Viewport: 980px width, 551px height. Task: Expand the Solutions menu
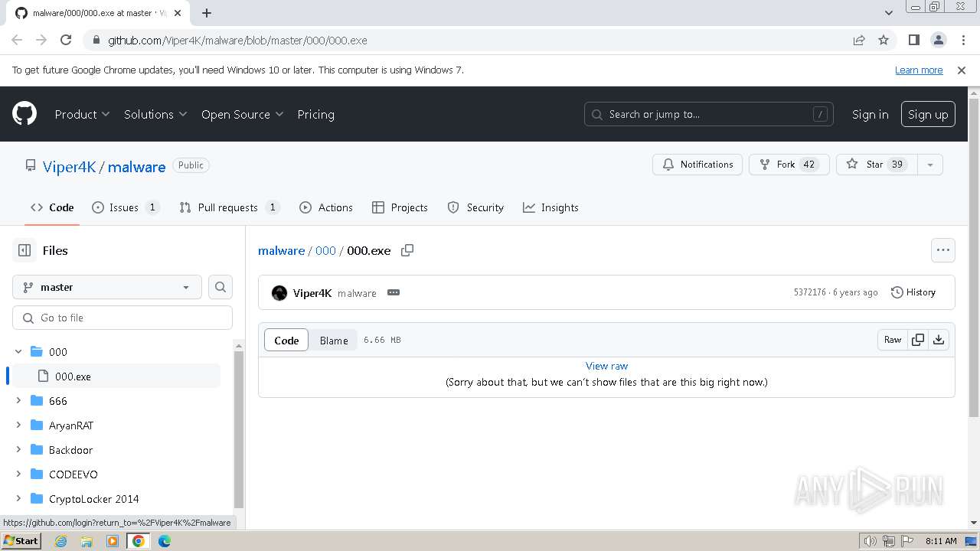click(155, 114)
